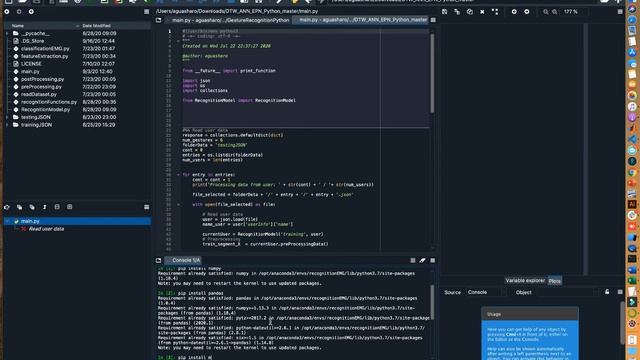Switch to Plots tab
The image size is (640, 360).
click(554, 281)
